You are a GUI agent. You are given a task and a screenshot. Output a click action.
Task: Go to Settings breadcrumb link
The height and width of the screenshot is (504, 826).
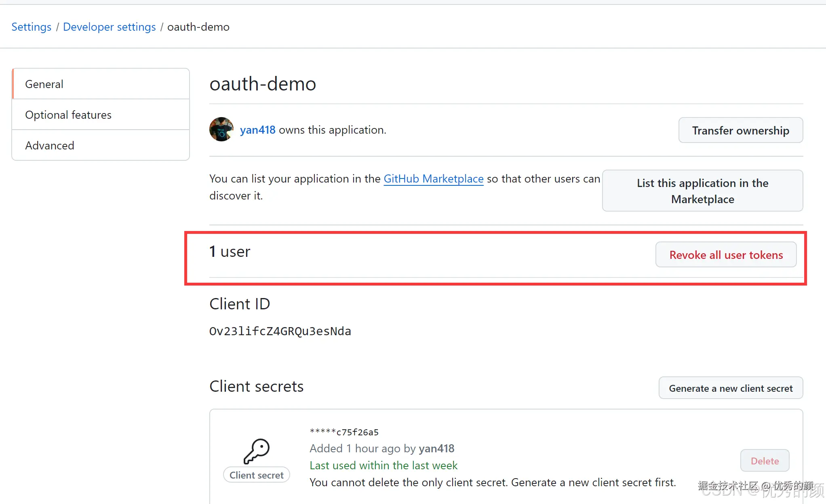point(31,27)
